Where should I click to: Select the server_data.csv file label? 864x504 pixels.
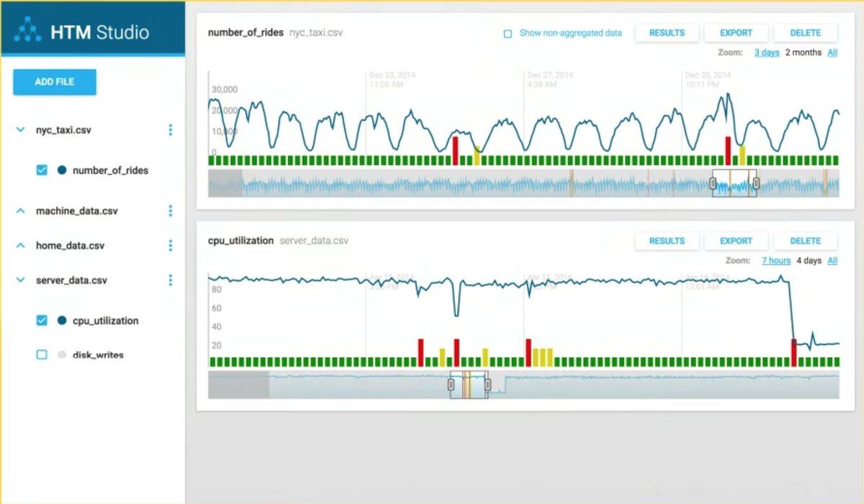coord(71,280)
